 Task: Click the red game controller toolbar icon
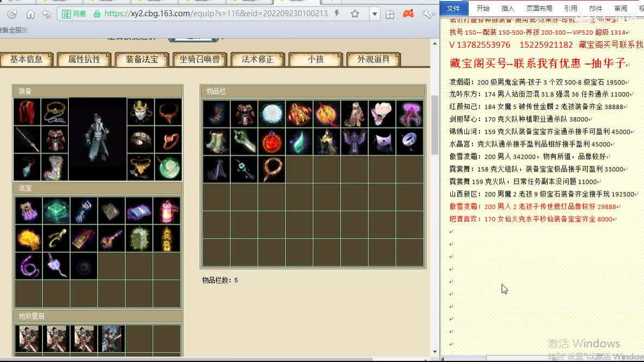pos(408,14)
